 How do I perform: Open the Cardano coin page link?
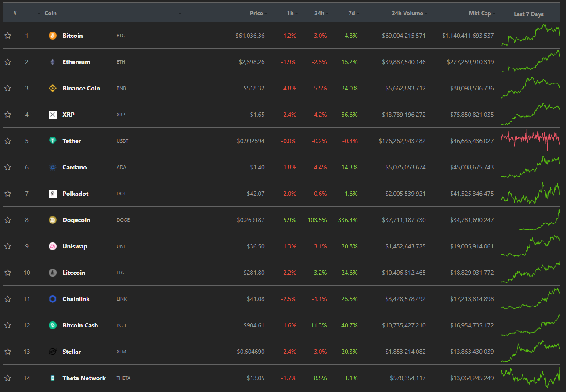point(74,167)
